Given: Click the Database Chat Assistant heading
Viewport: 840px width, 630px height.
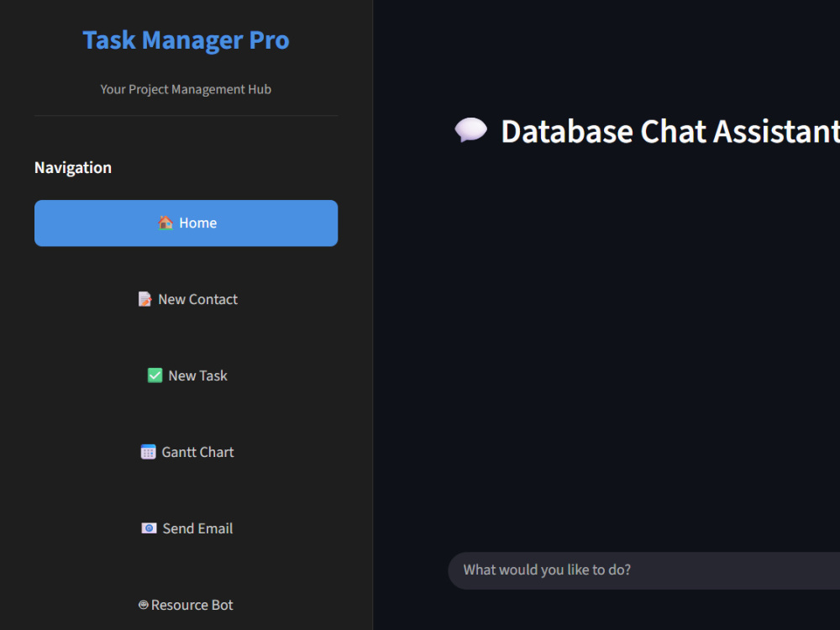Looking at the screenshot, I should click(x=670, y=131).
